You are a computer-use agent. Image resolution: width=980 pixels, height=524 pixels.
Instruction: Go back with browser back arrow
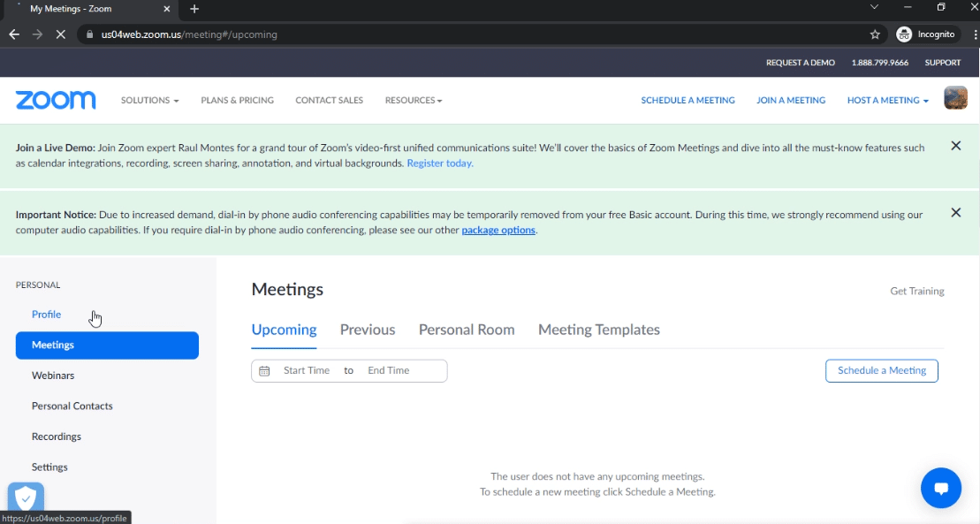point(14,34)
